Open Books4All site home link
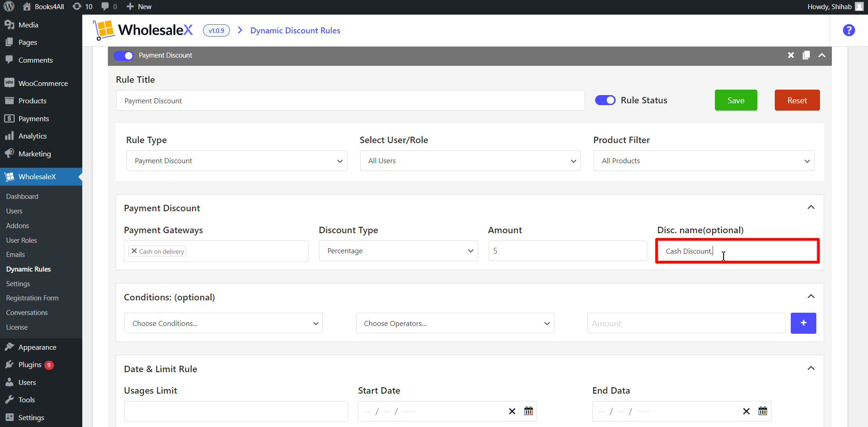The image size is (868, 427). click(43, 6)
